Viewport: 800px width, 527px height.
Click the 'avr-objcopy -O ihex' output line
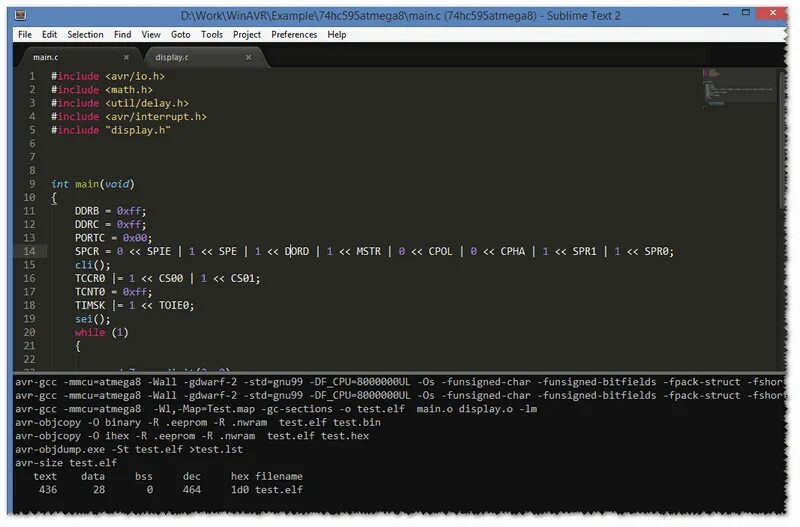pos(192,436)
